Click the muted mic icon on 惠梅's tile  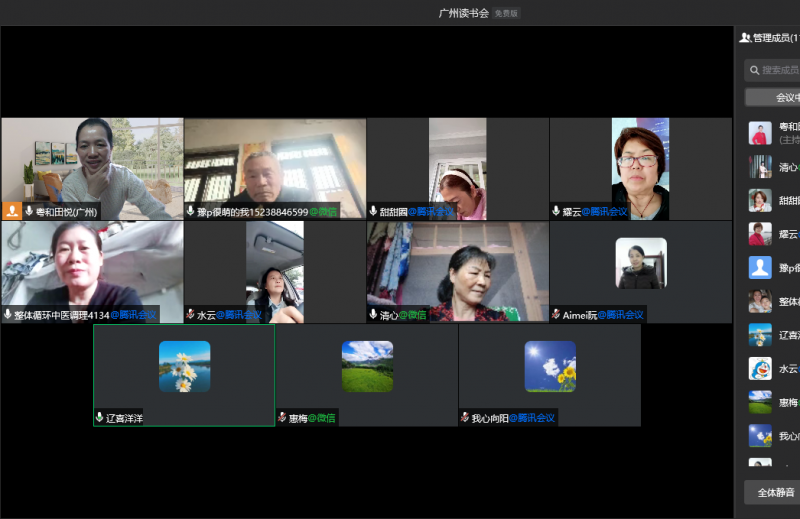click(x=282, y=417)
